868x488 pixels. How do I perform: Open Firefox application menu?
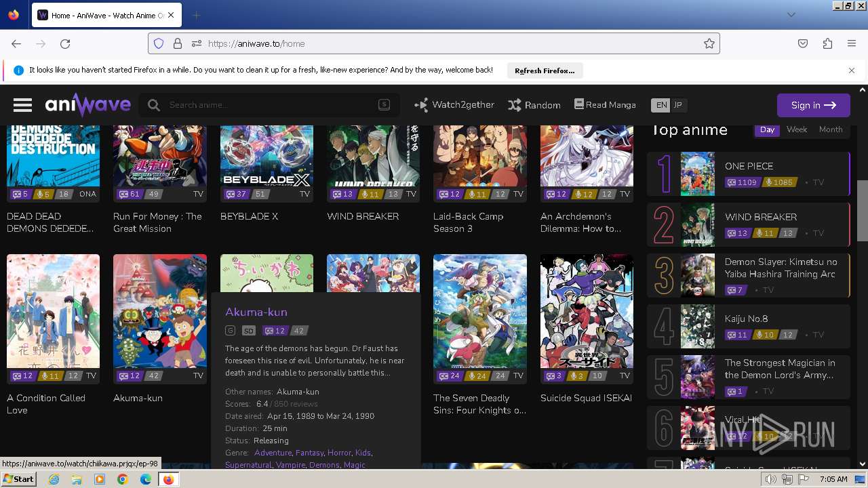click(852, 43)
